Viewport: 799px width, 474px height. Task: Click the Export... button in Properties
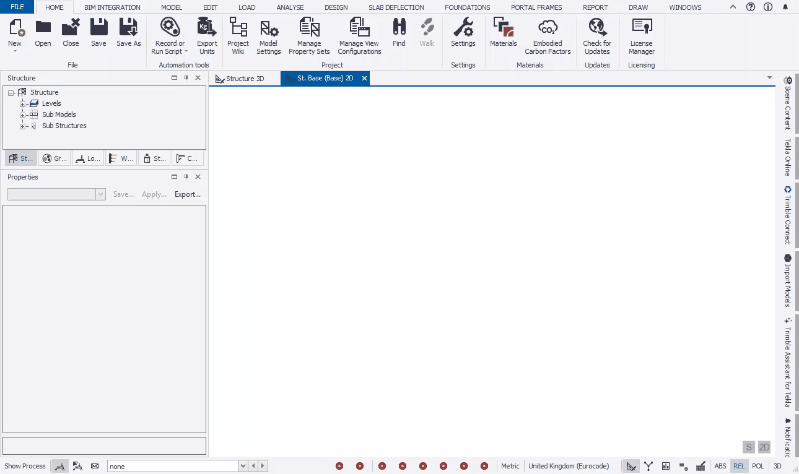coord(188,194)
